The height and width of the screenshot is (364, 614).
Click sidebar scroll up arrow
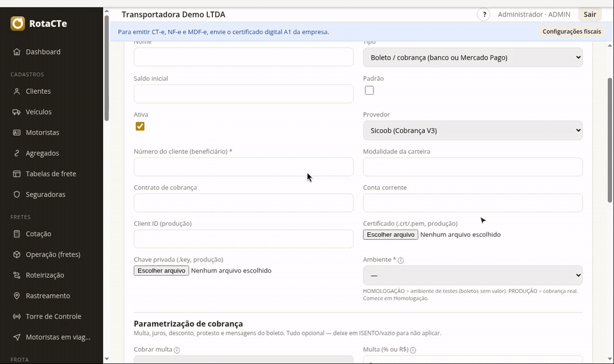(107, 11)
